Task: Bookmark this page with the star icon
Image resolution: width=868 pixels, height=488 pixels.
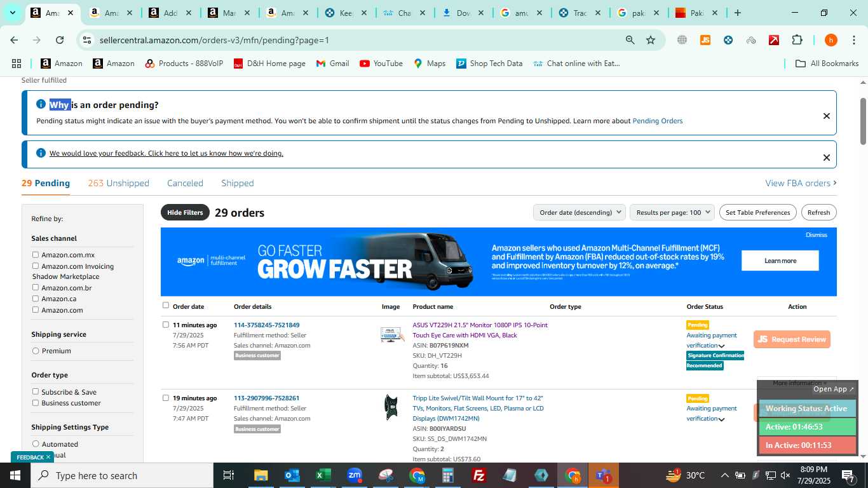Action: [x=651, y=40]
